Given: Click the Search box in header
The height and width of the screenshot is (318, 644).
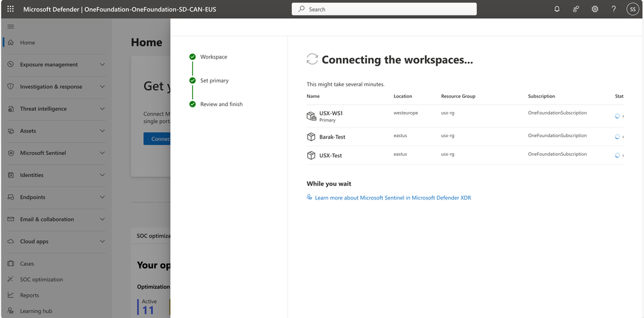Looking at the screenshot, I should 384,9.
